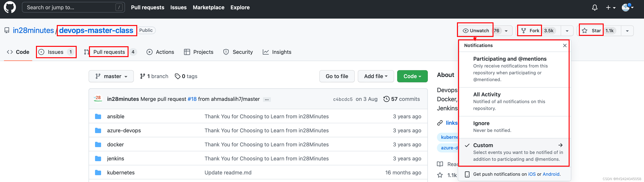Click the Fork button
This screenshot has width=644, height=182.
[530, 31]
